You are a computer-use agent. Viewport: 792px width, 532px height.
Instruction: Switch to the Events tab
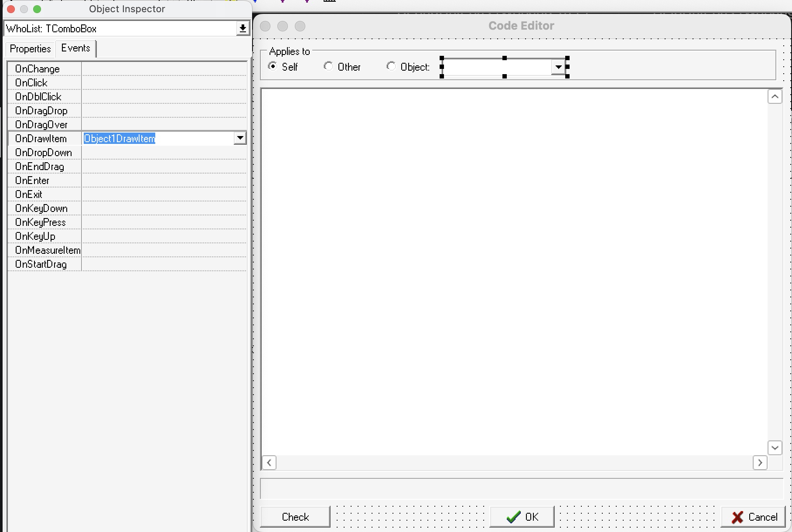75,48
